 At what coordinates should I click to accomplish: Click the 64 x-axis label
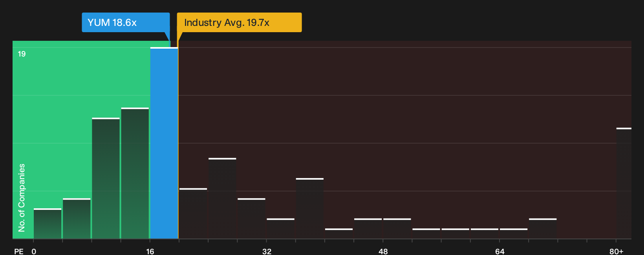coord(499,251)
